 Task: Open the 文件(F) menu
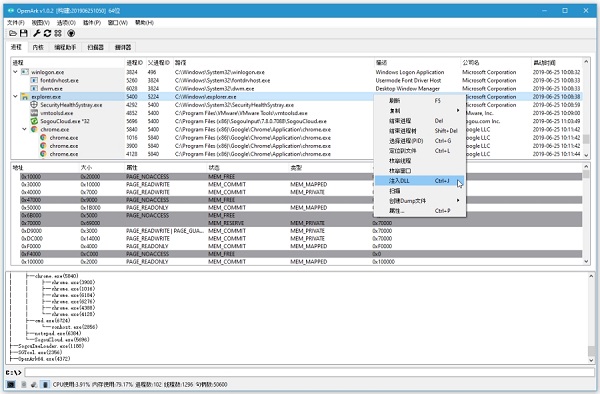16,23
